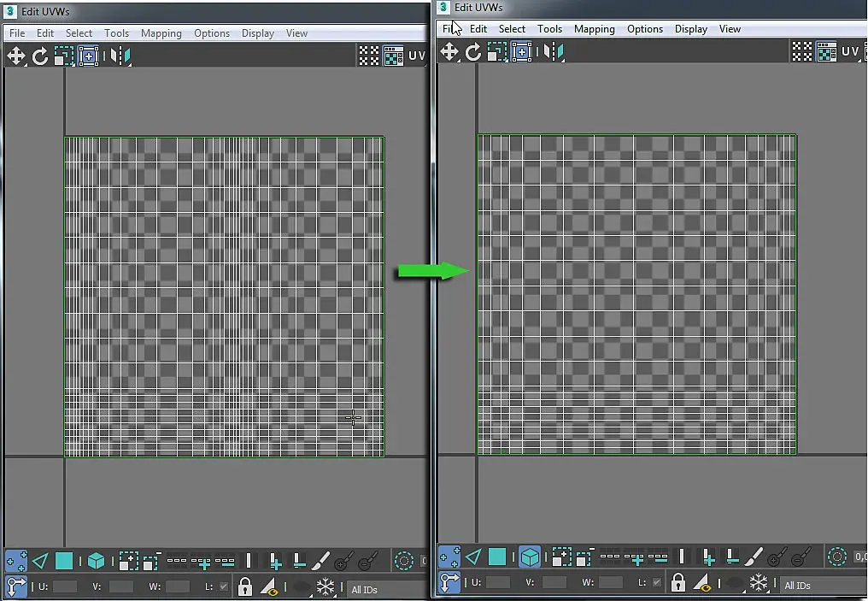The image size is (868, 601).
Task: Toggle absolute/relative coordinate mode in right window
Action: pyautogui.click(x=449, y=581)
